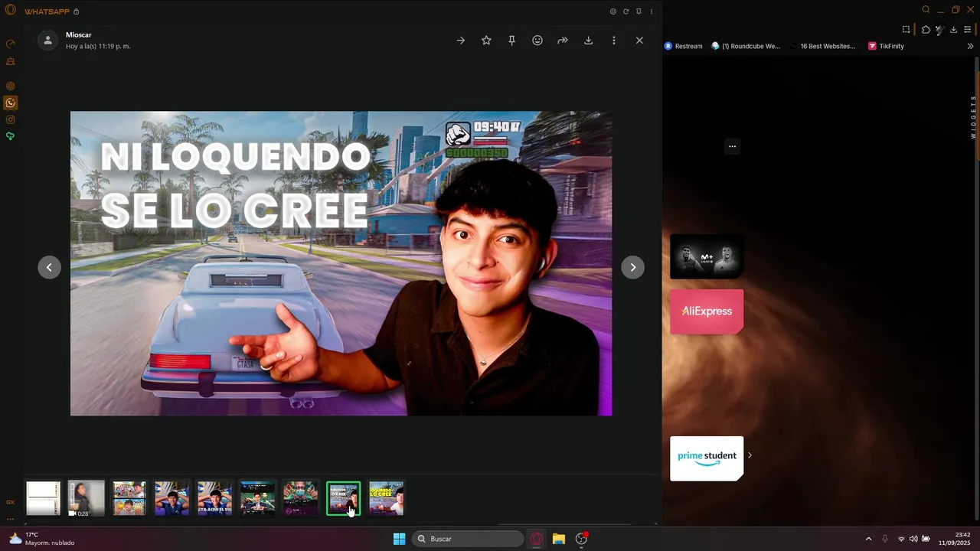Viewport: 980px width, 551px height.
Task: Open Opera GX from the taskbar
Action: coord(537,539)
